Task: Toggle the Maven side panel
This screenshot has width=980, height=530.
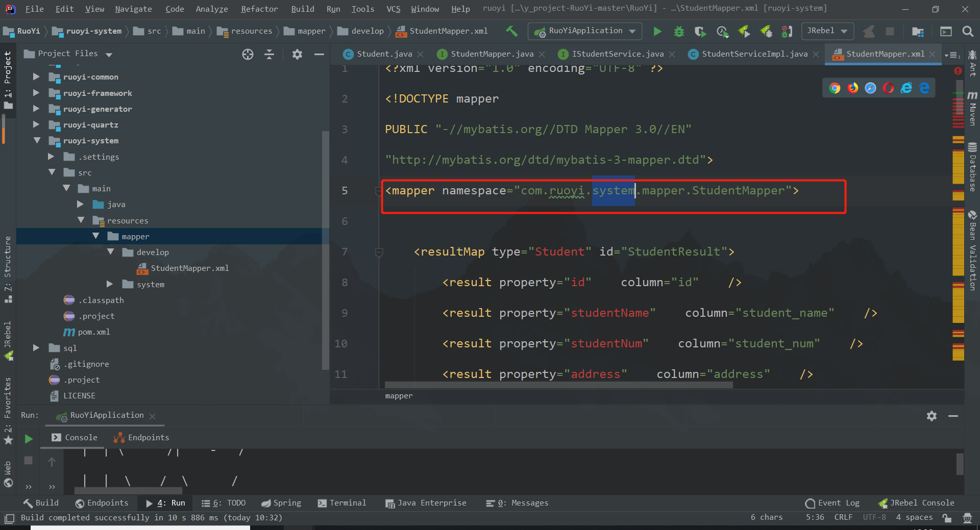Action: point(972,109)
